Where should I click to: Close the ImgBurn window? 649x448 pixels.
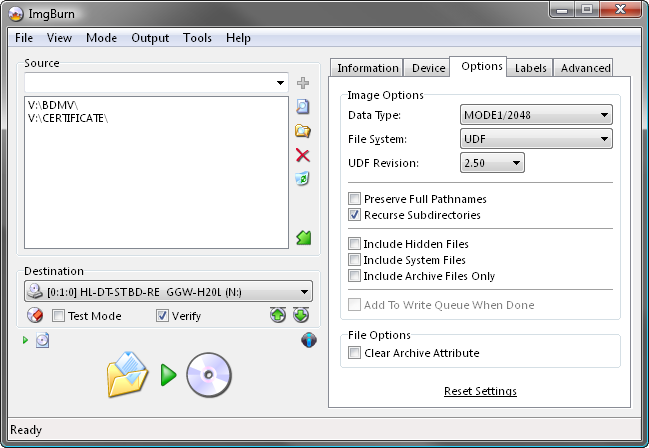620,10
